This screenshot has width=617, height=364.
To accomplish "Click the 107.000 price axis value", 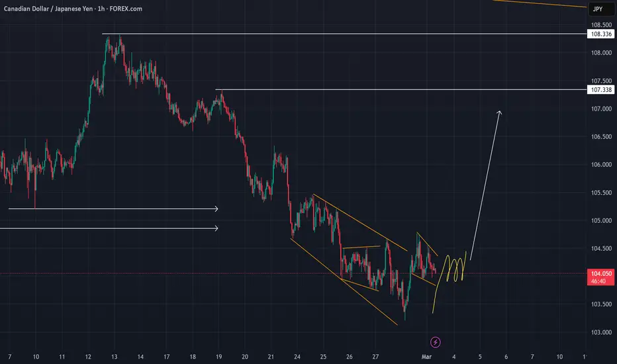I will (x=601, y=109).
